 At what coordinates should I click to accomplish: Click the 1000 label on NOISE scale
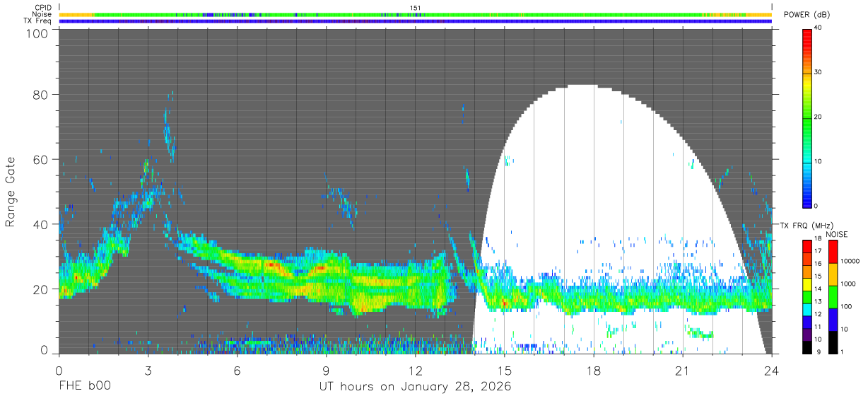[x=848, y=284]
